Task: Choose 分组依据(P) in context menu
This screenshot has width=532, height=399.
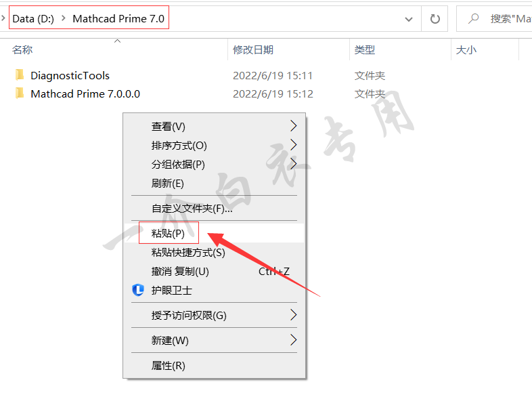Action: tap(214, 165)
